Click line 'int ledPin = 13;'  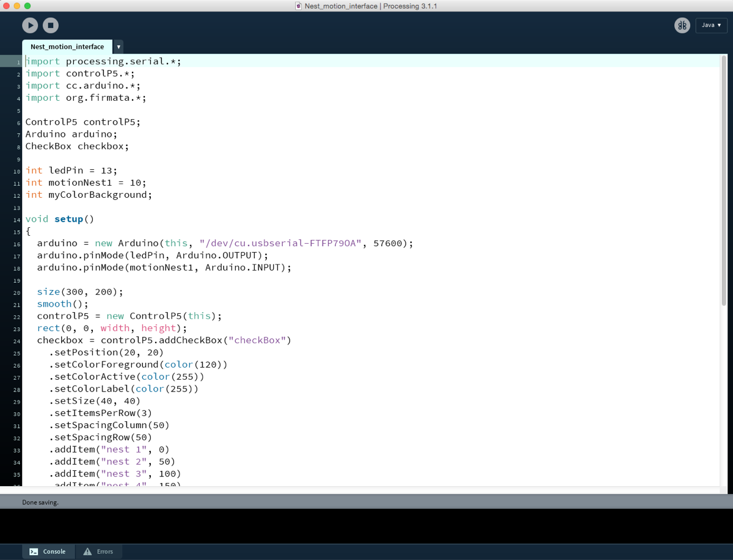click(71, 170)
